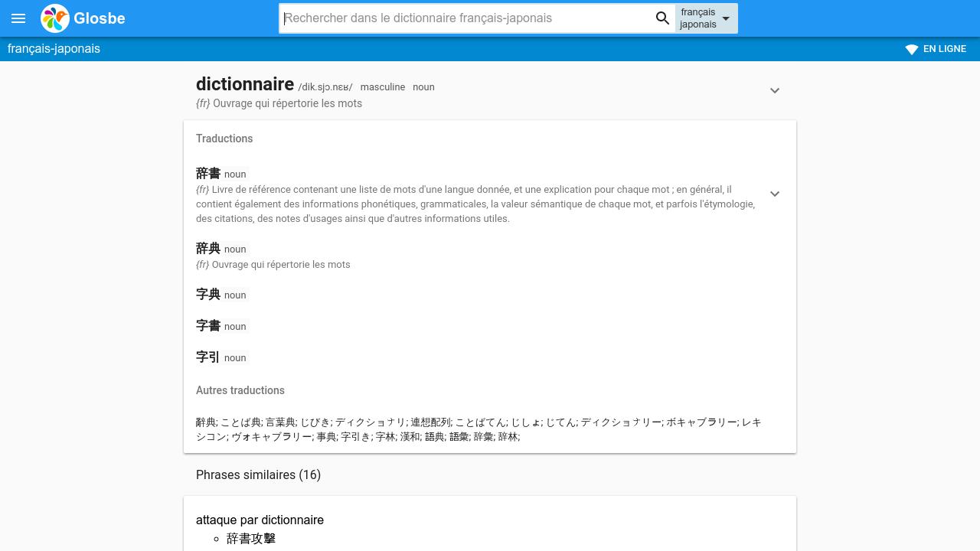Screen dimensions: 980x551
Task: Click ディクショナリ in other translations
Action: [x=370, y=422]
